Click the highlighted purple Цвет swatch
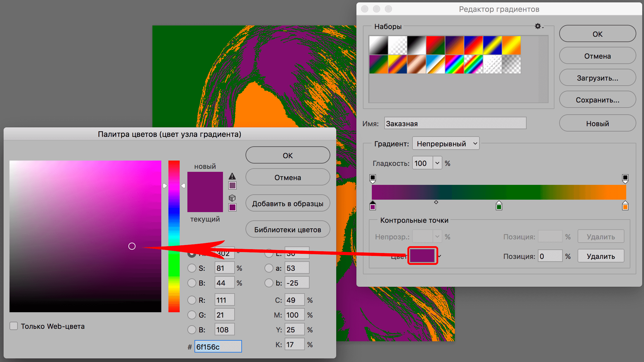Viewport: 644px width, 362px height. point(422,255)
